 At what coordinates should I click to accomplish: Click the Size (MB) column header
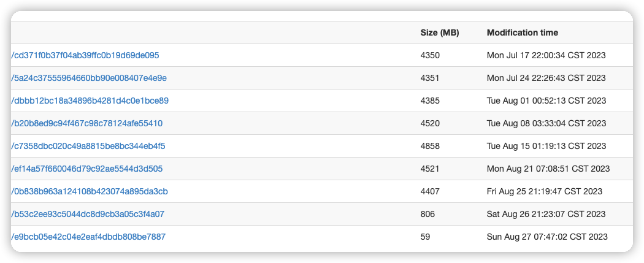coord(440,33)
